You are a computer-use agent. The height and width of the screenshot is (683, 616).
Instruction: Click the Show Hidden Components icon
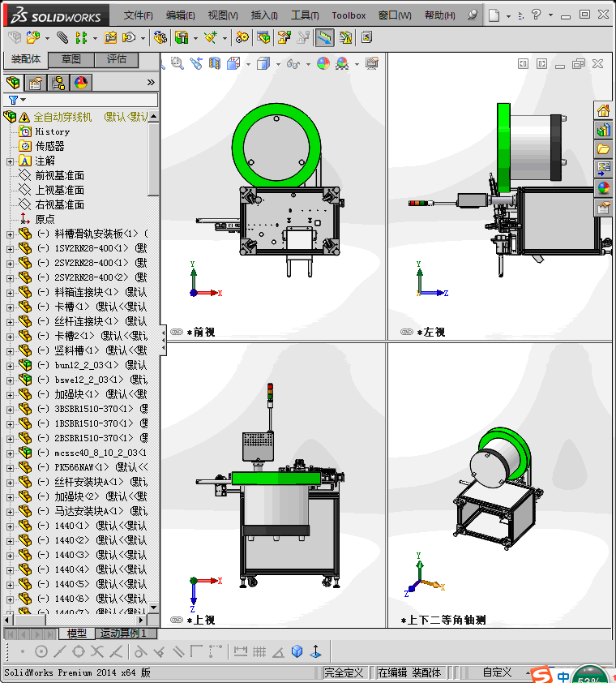(160, 38)
